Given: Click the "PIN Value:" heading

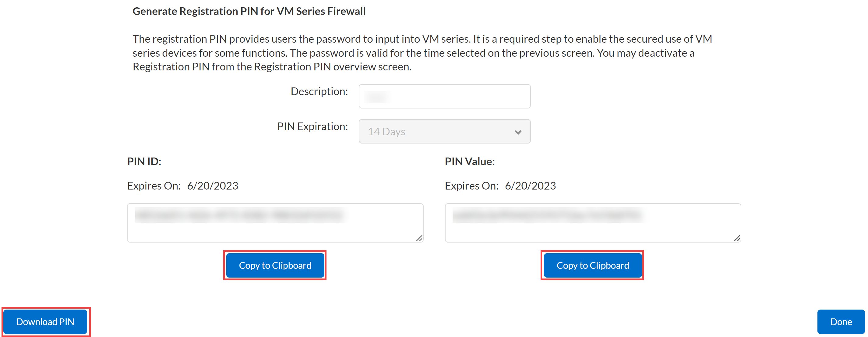Looking at the screenshot, I should coord(470,161).
